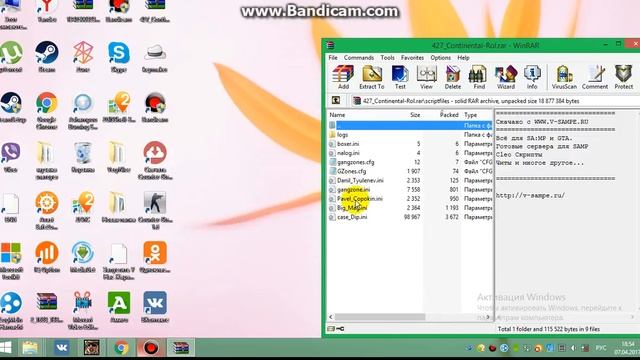Viewport: 640px width, 360px height.
Task: Click the Delete toolbar icon
Action: (453, 77)
